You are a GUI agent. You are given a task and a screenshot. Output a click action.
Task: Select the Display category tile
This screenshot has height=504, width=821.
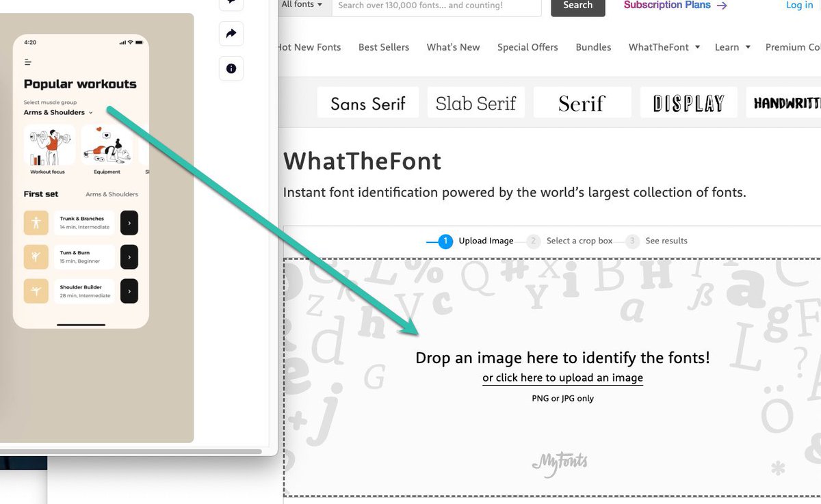pos(689,103)
